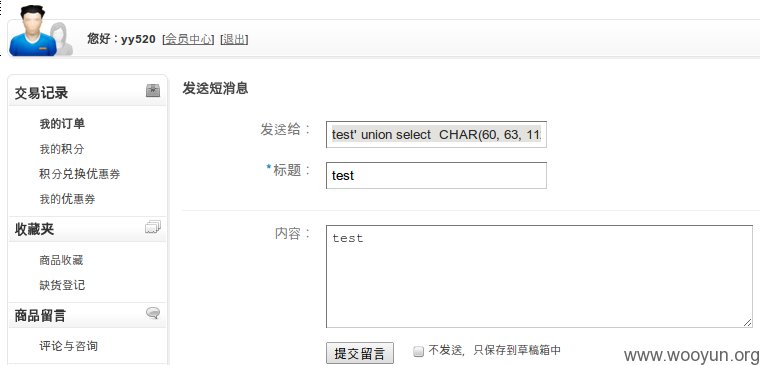Open 缺货登记 sidebar entry

point(62,285)
